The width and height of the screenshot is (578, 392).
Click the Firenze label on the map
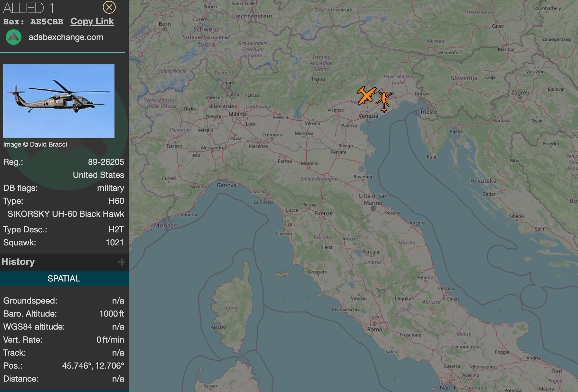coord(323,214)
